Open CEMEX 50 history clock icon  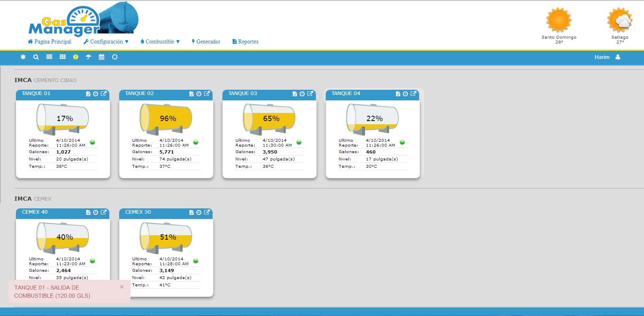click(x=199, y=212)
